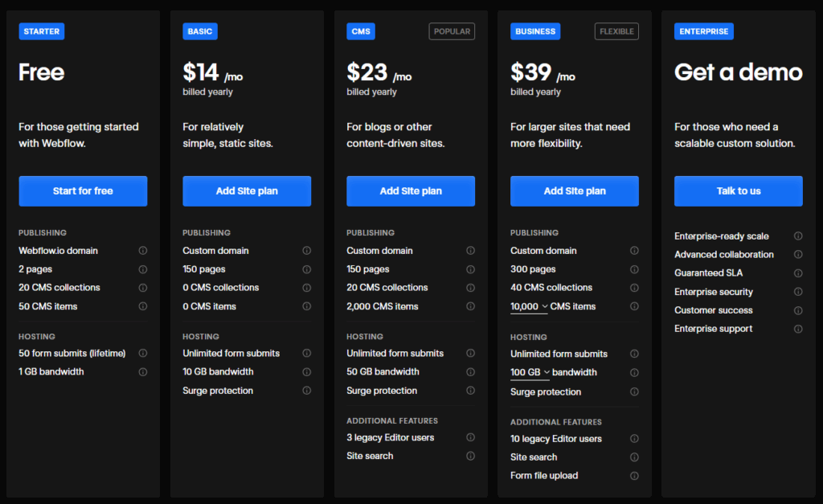Show info for 0 CMS collections
The image size is (823, 504).
click(306, 288)
